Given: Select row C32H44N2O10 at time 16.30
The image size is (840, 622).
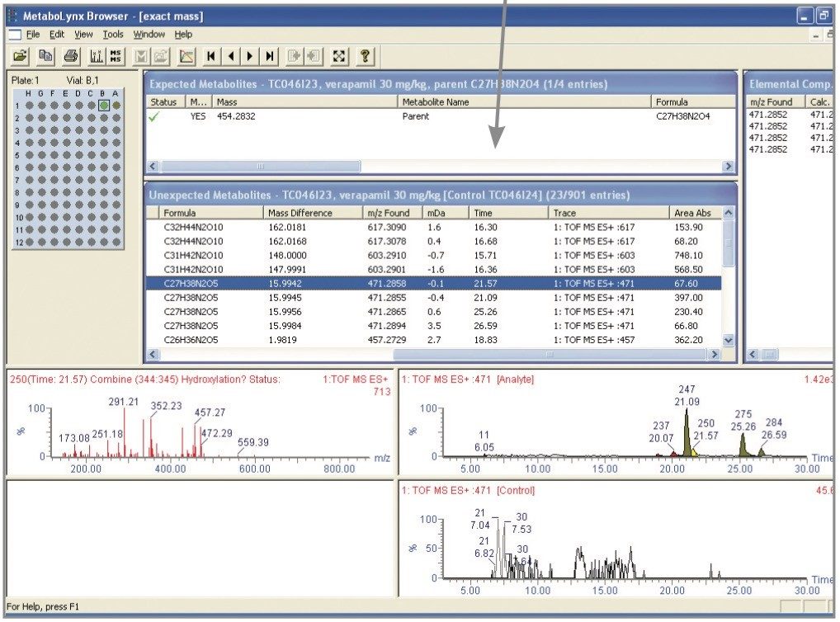Looking at the screenshot, I should (433, 227).
